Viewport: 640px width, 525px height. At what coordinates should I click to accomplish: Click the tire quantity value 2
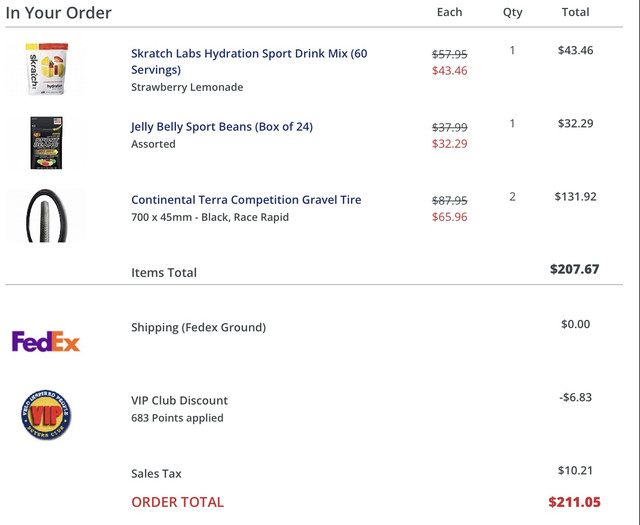click(x=513, y=197)
